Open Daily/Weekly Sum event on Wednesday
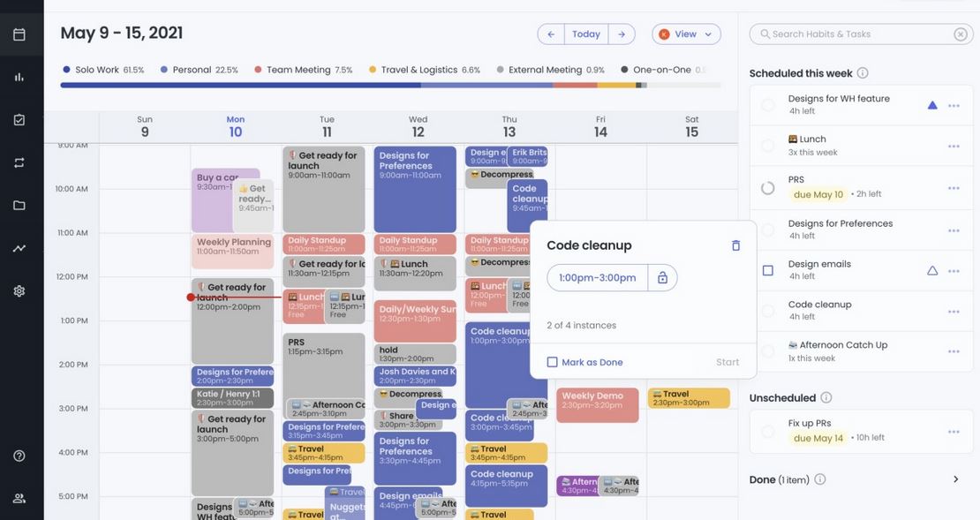980x520 pixels. 415,321
